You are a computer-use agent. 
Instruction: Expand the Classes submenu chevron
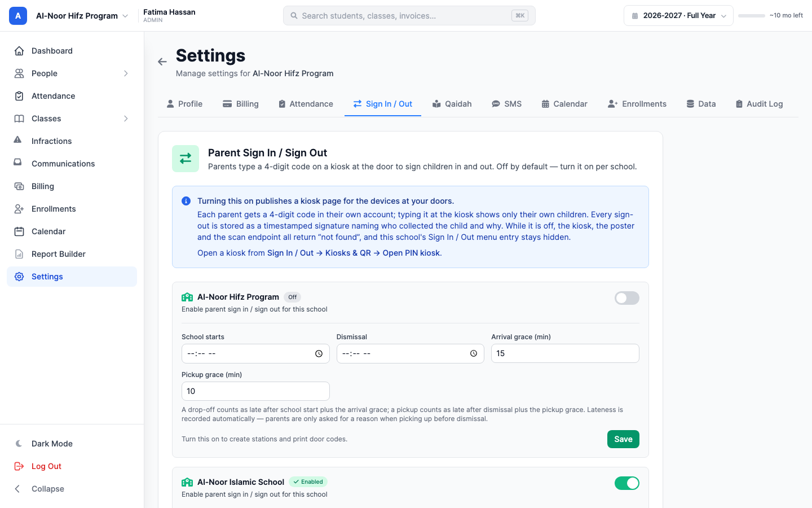[126, 119]
